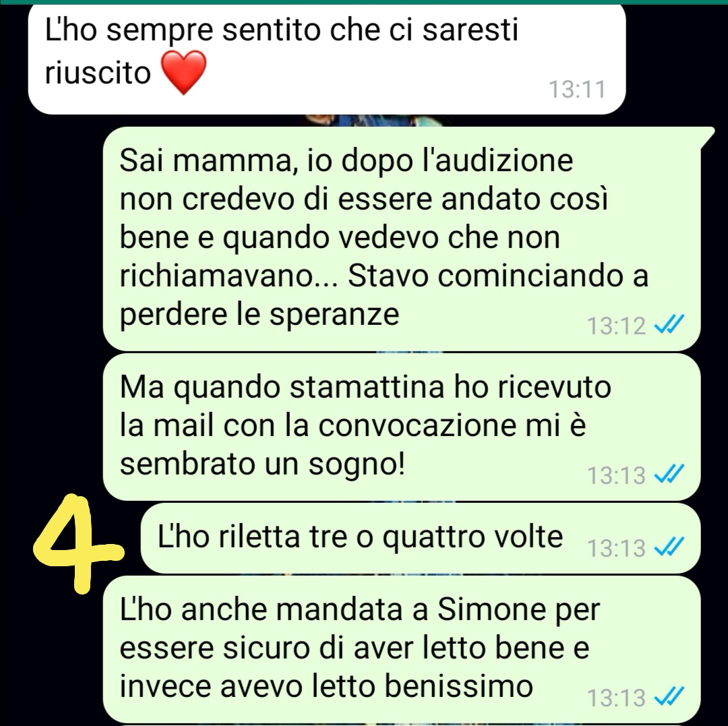The width and height of the screenshot is (728, 726).
Task: Tap the blue read checkmarks at 13:12
Action: [x=669, y=325]
